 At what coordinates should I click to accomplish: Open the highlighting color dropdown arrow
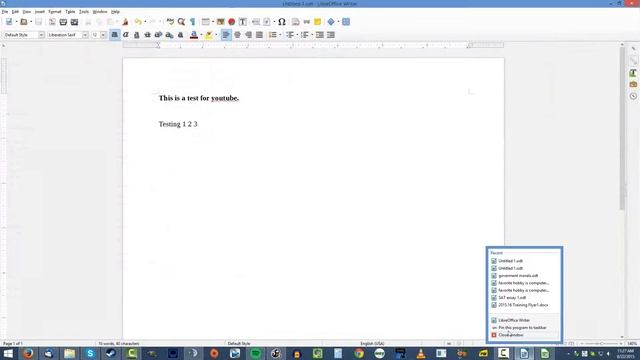pos(216,35)
